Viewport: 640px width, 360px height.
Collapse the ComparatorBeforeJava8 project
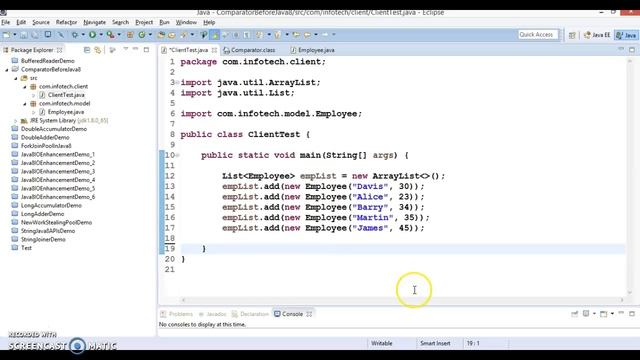click(x=7, y=70)
